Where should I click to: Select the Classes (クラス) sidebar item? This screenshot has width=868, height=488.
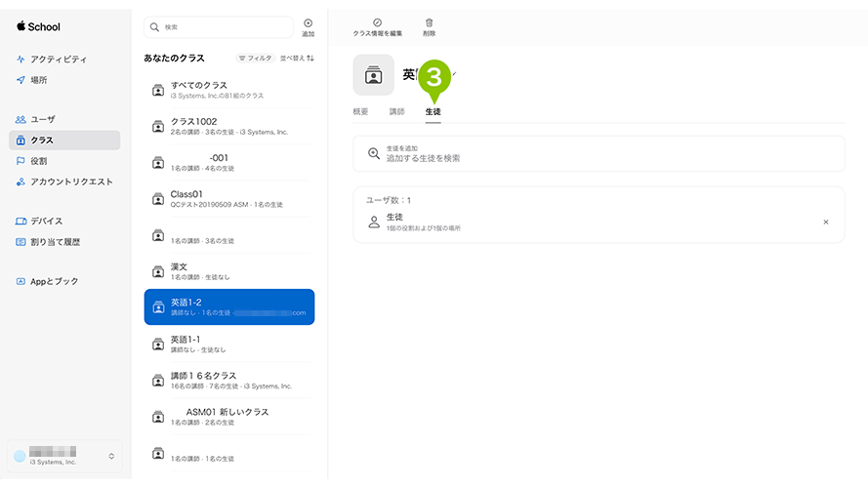pyautogui.click(x=64, y=141)
